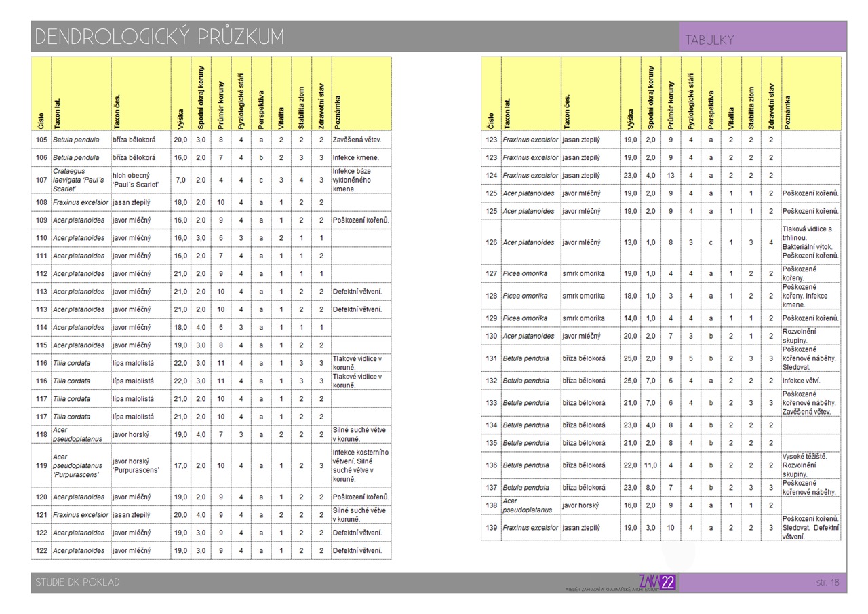Click 'smrk omorika' in row 129
The image size is (868, 614).
(583, 318)
